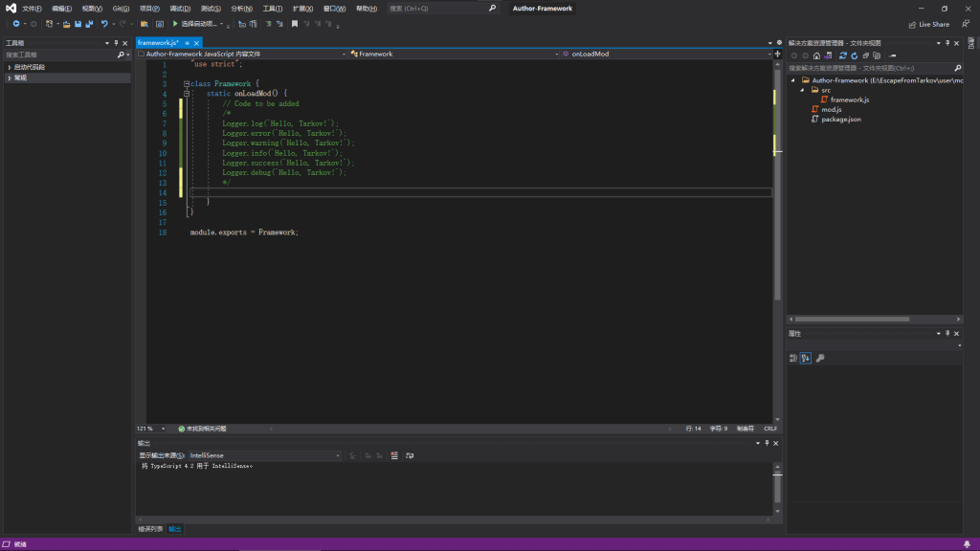Open property pages wrench icon
The image size is (980, 551).
(820, 358)
